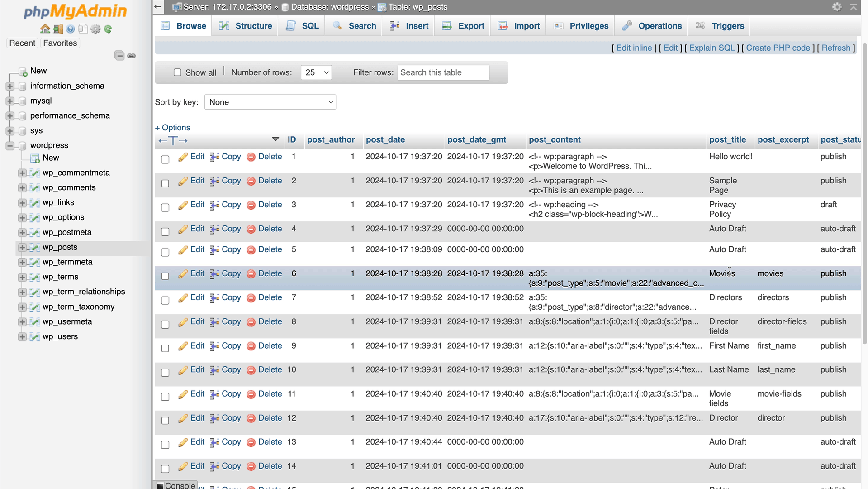
Task: Collapse all navigation tree items icon
Action: click(119, 56)
